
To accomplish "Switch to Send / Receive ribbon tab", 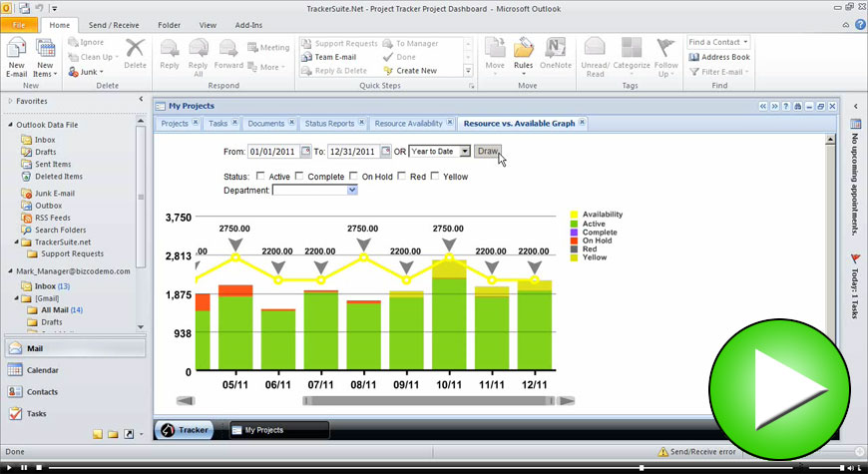I will (x=114, y=25).
